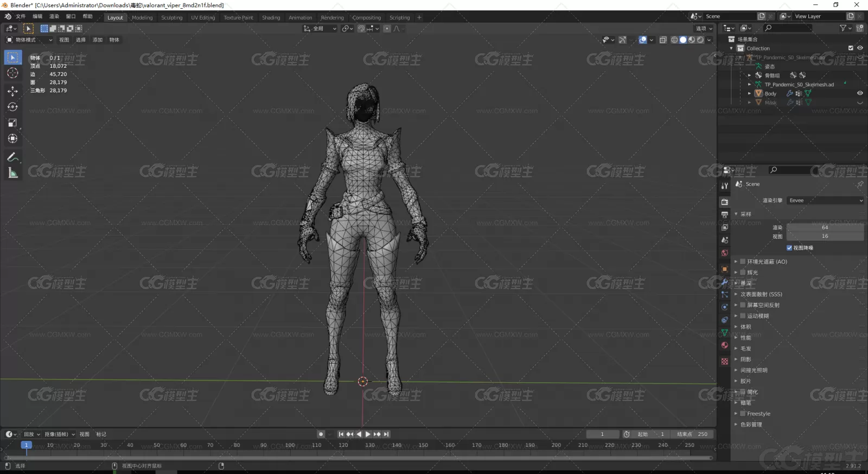
Task: Select the Rotate tool
Action: point(12,107)
